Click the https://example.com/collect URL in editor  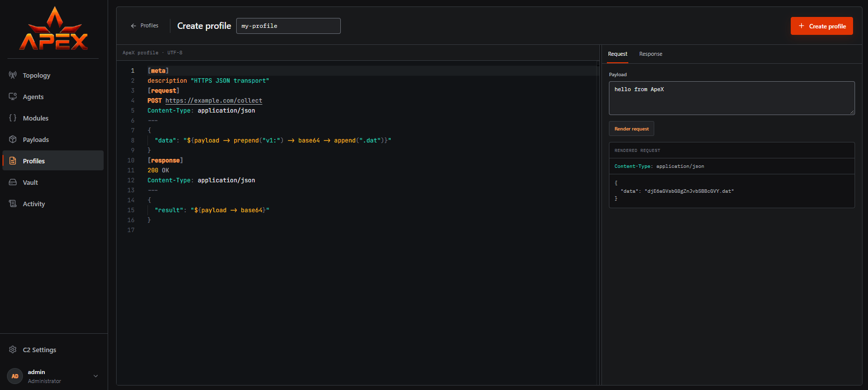point(214,101)
